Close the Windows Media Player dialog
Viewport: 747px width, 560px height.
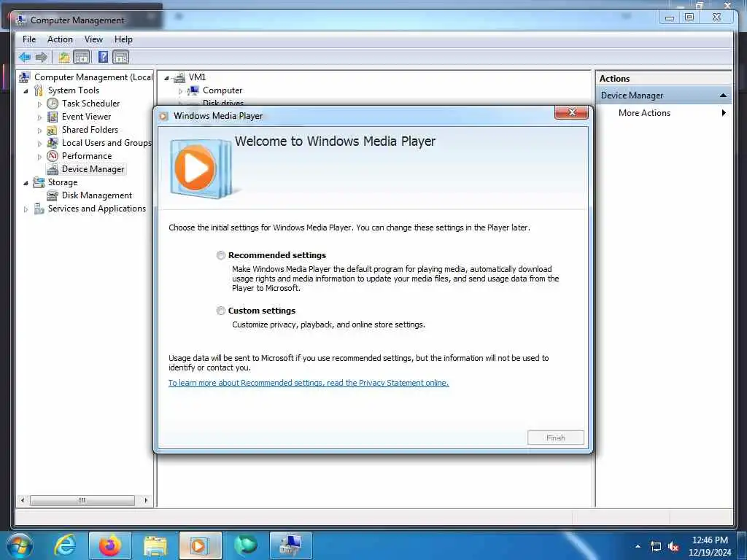tap(572, 112)
